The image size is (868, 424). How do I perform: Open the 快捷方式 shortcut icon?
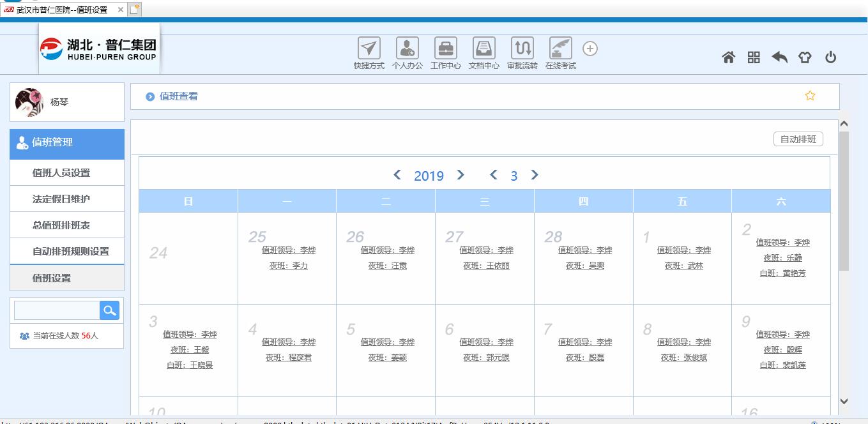[369, 49]
